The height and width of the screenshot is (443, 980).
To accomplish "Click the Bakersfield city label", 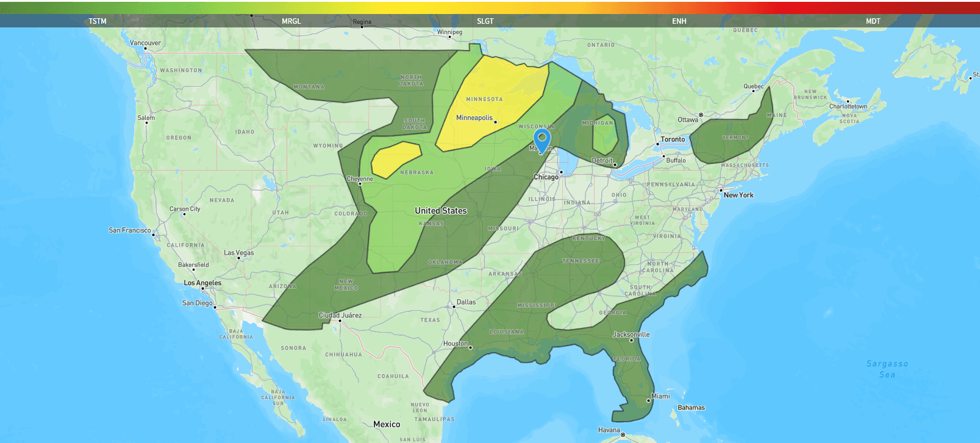I will coord(193,265).
